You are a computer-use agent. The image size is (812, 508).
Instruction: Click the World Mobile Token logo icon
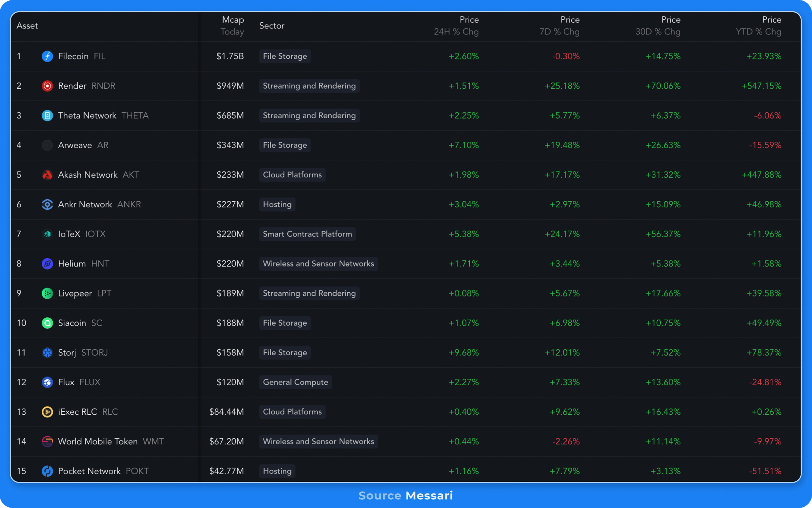click(47, 441)
